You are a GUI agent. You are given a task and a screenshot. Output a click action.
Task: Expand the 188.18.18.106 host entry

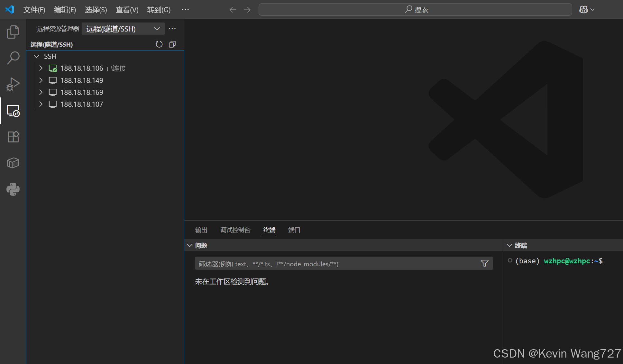[41, 68]
